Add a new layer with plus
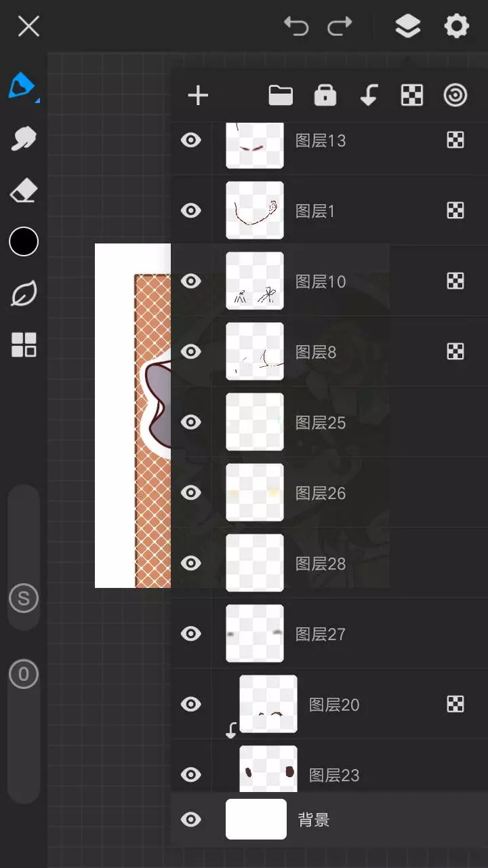 click(x=198, y=96)
